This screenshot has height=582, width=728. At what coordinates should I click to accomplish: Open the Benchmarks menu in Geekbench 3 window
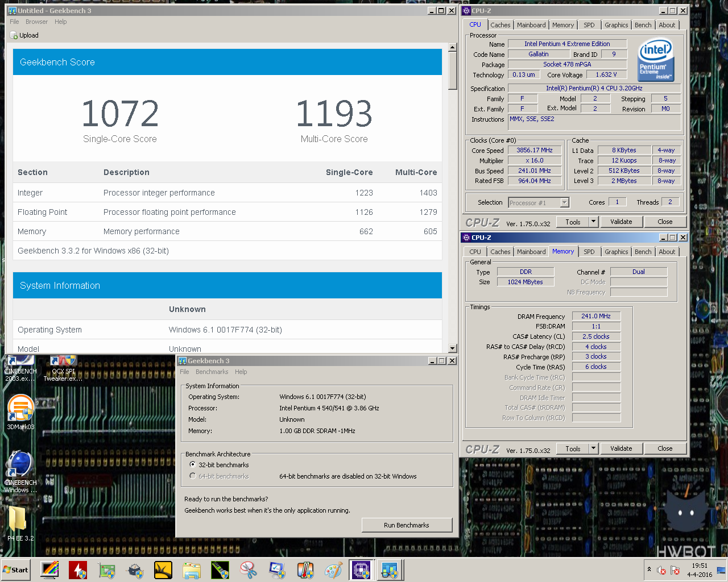[x=212, y=372]
